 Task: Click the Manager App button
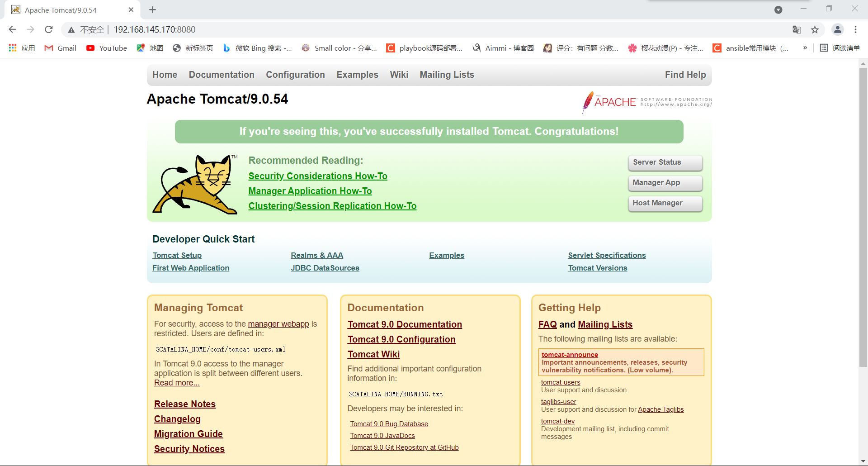click(x=665, y=183)
